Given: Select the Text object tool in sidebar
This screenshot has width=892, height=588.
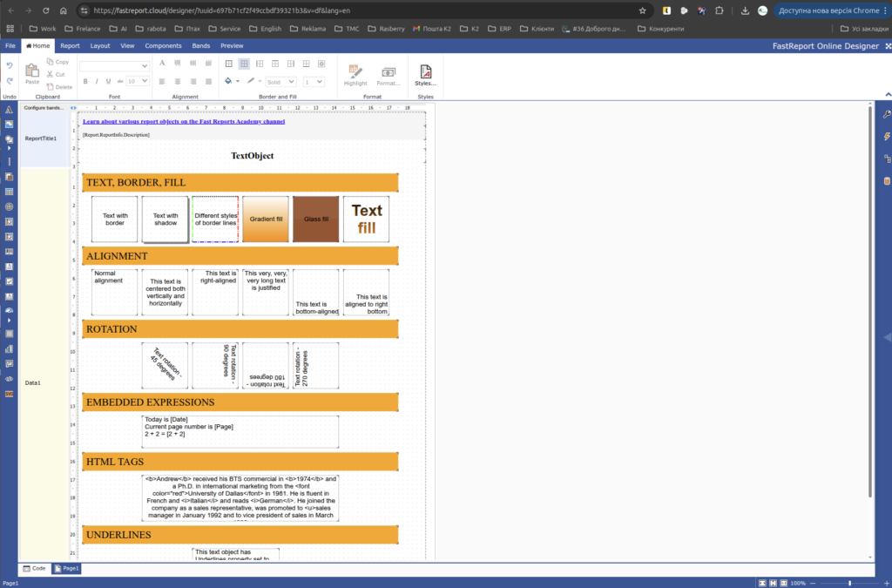Looking at the screenshot, I should pos(10,111).
